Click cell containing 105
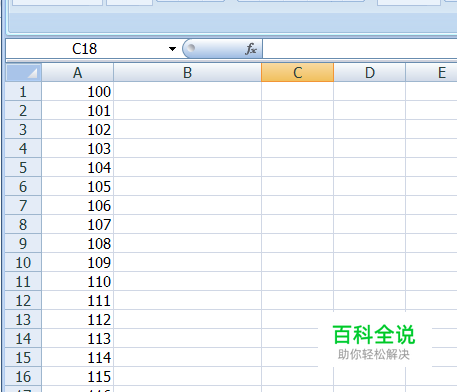Image resolution: width=457 pixels, height=392 pixels. click(77, 186)
